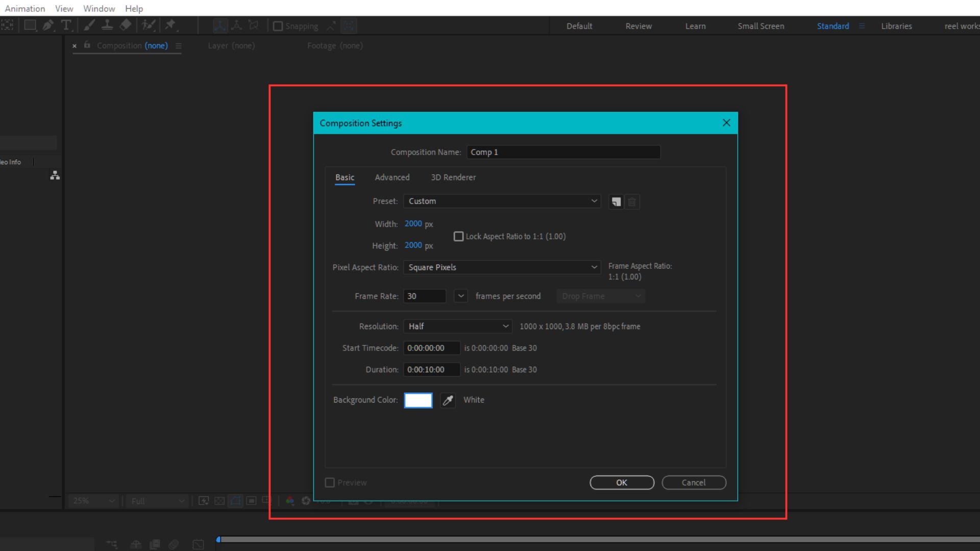
Task: Open the new composition preset save icon
Action: tap(615, 202)
